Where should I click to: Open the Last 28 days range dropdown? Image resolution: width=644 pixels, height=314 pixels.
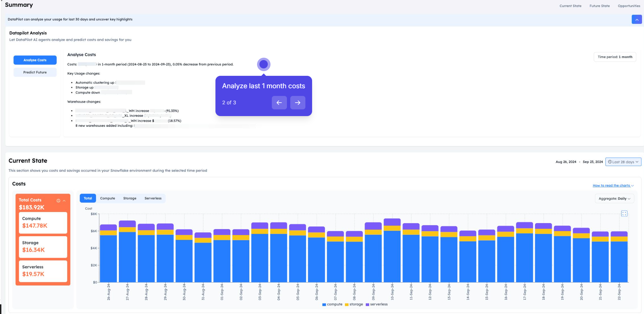[x=623, y=162]
